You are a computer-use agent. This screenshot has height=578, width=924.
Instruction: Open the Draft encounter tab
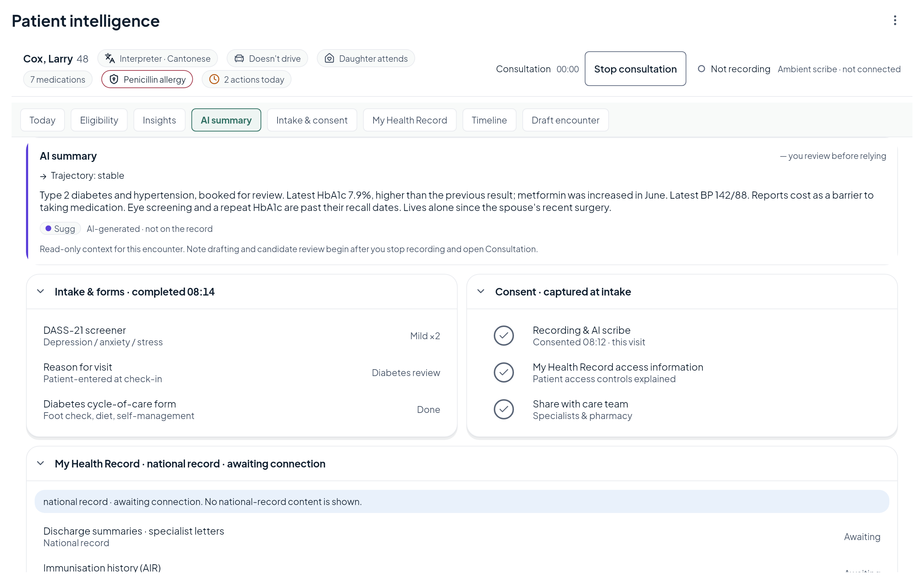(x=565, y=120)
